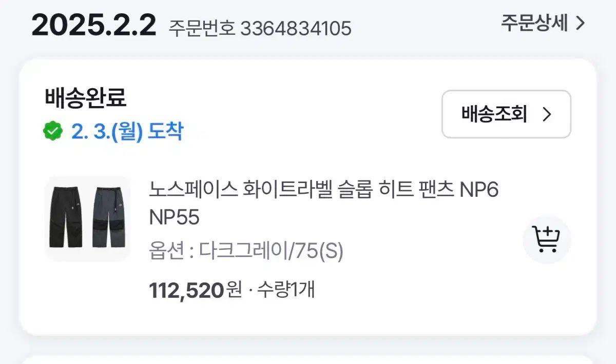Click the 수량1개 quantity label
This screenshot has height=364, width=616.
[x=285, y=291]
